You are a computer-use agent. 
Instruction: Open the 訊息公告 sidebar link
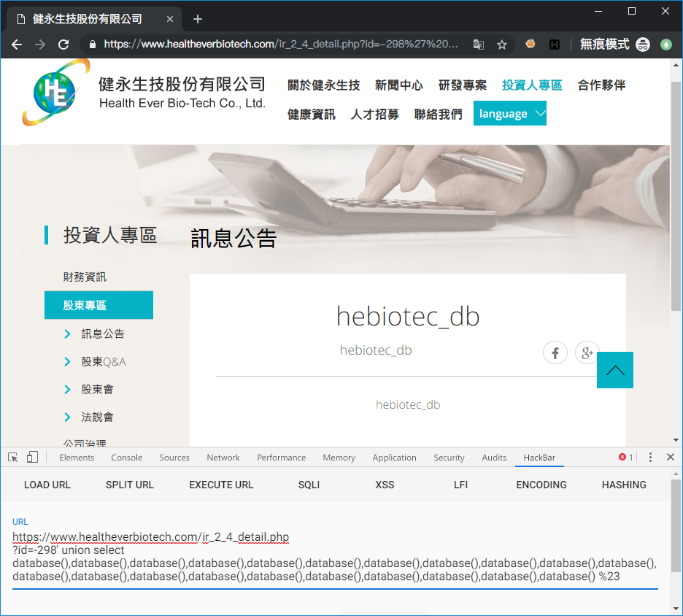(x=103, y=334)
